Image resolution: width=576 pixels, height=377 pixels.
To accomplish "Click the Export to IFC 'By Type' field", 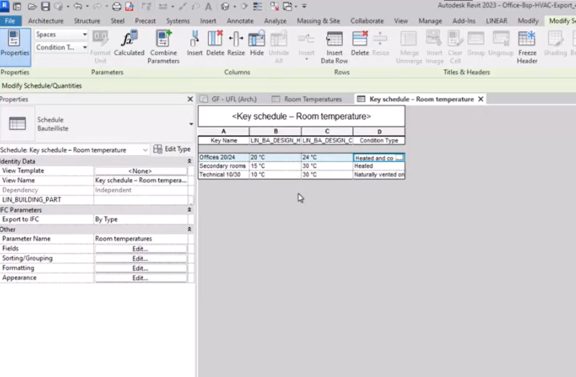I will pos(141,219).
